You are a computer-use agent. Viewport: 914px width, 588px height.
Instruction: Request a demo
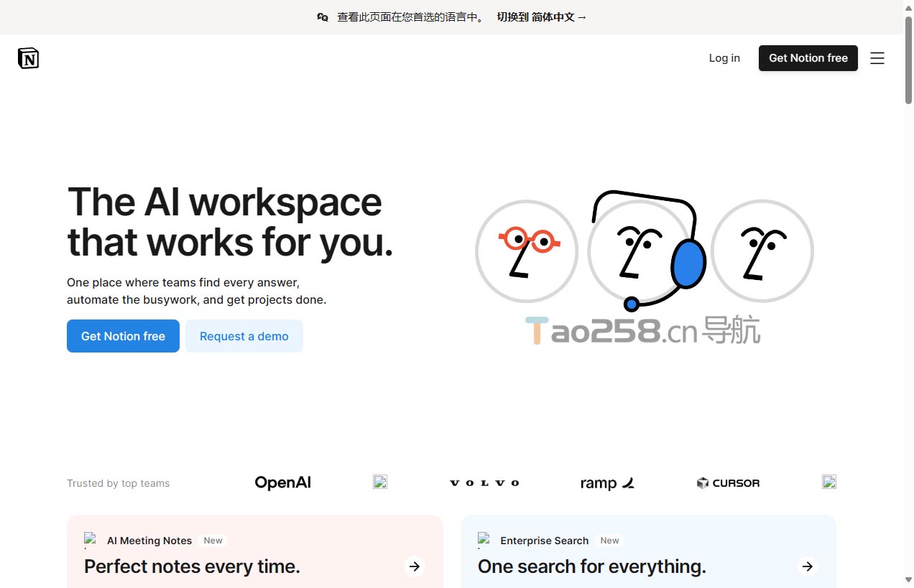(244, 336)
